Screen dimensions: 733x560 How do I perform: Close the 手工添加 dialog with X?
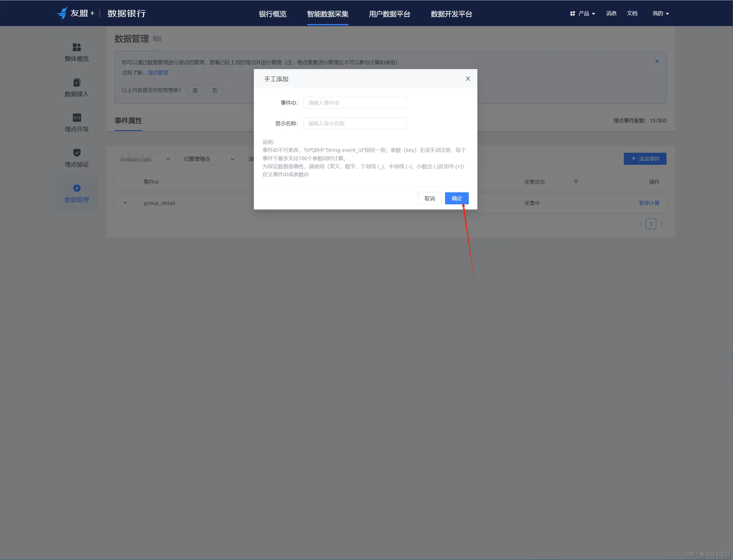click(x=468, y=79)
